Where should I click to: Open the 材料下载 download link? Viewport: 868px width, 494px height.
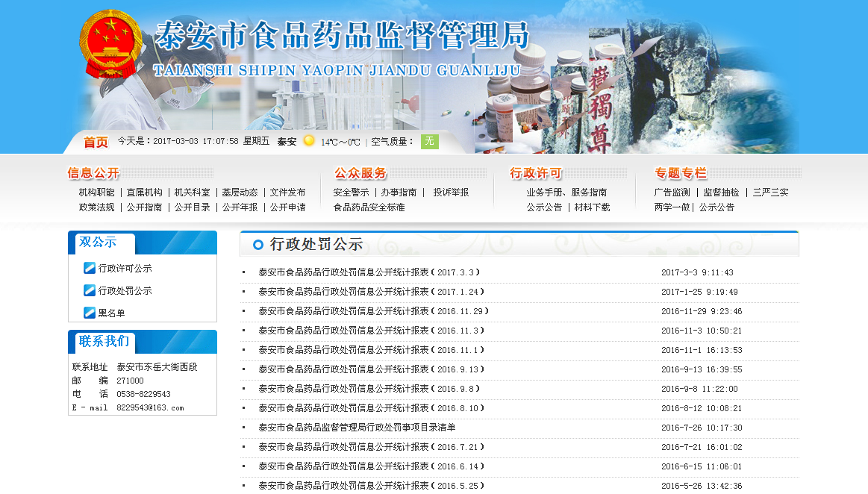591,207
